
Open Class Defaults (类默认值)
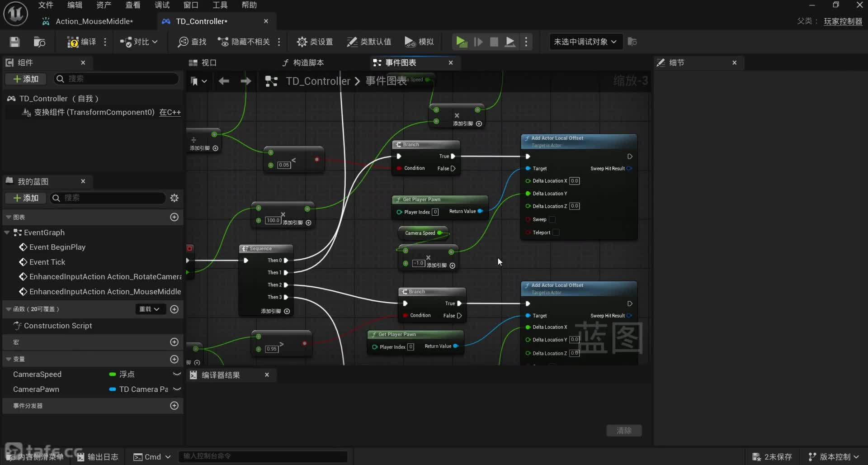click(368, 42)
